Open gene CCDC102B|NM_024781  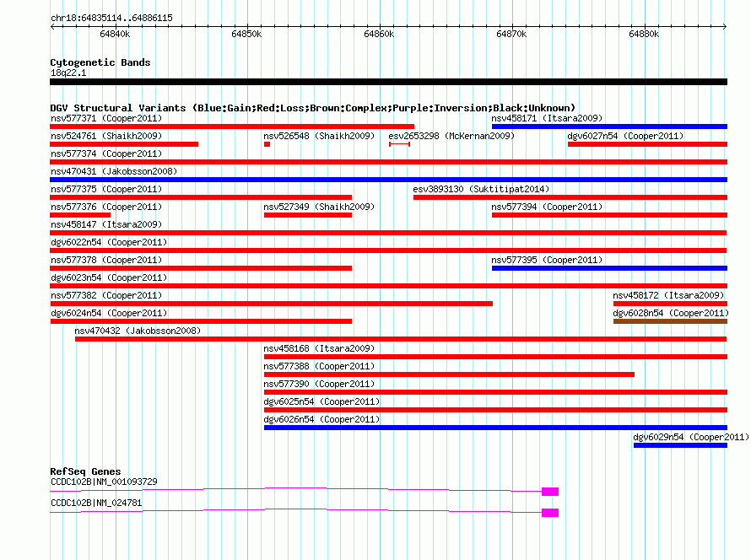[96, 503]
